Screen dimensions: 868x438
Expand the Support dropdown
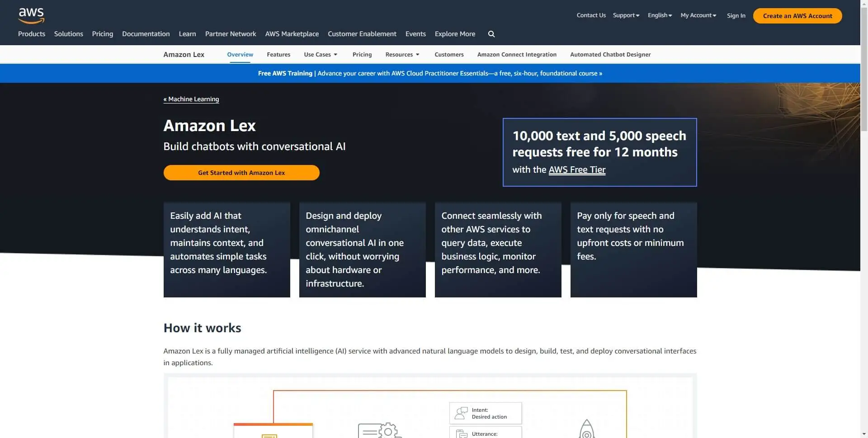point(626,15)
